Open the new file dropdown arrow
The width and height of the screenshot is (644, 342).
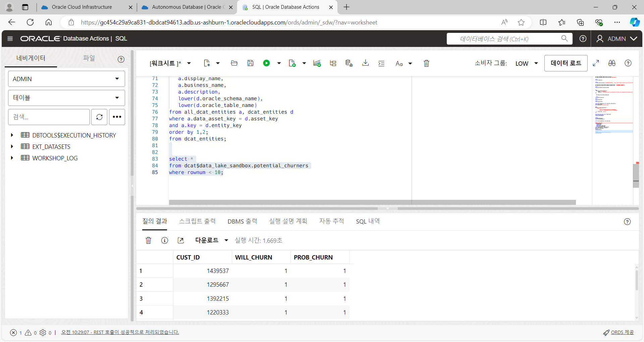pyautogui.click(x=218, y=63)
